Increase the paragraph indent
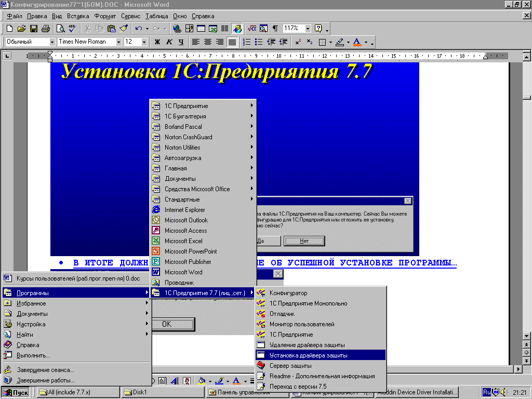 [x=283, y=42]
